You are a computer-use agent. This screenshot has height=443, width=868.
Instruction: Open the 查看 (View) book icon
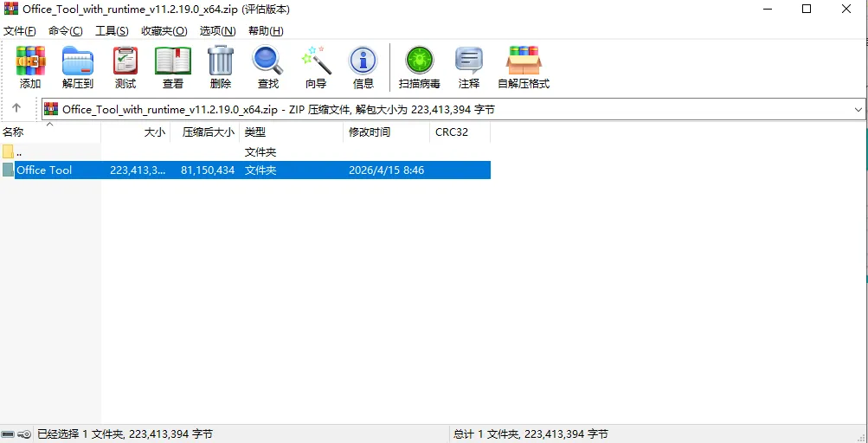[x=173, y=61]
